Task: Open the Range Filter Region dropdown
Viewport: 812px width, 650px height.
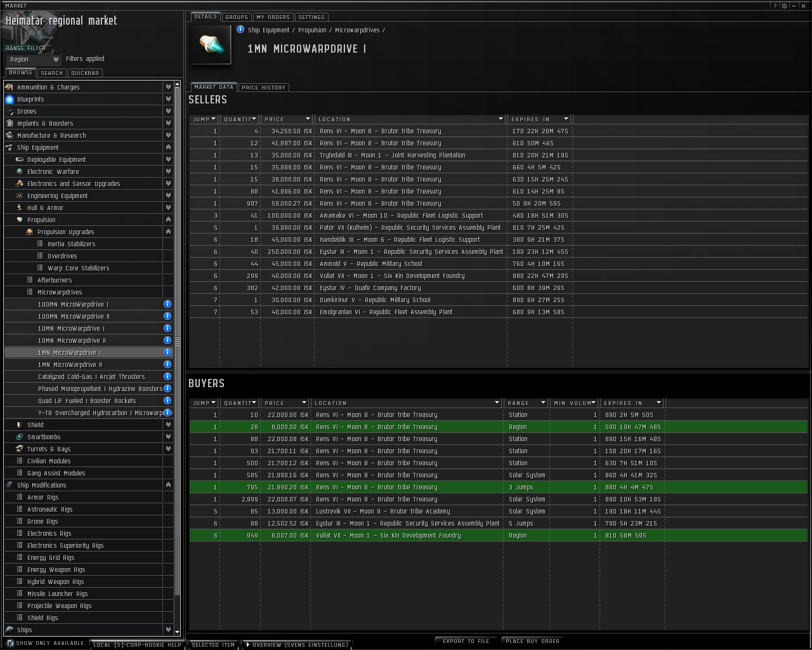Action: click(34, 59)
